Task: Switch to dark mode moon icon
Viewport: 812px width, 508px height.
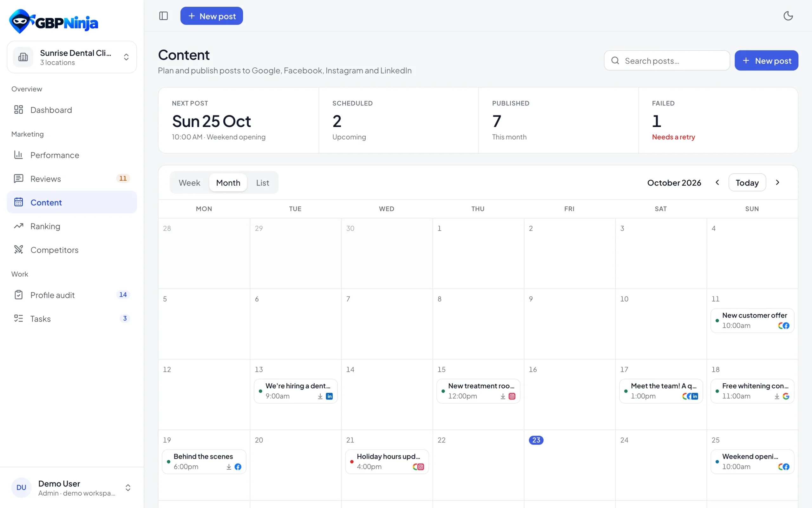Action: tap(788, 16)
